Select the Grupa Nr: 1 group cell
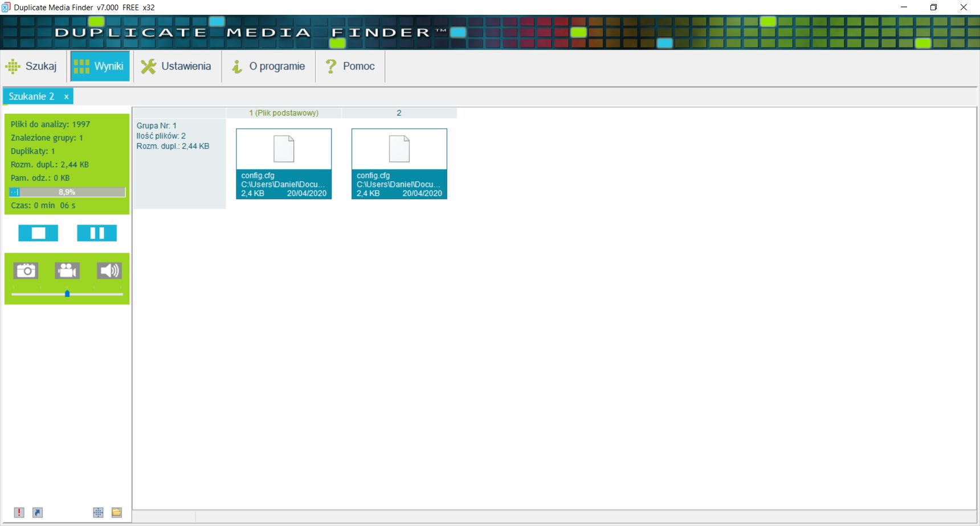The image size is (980, 526). 179,164
